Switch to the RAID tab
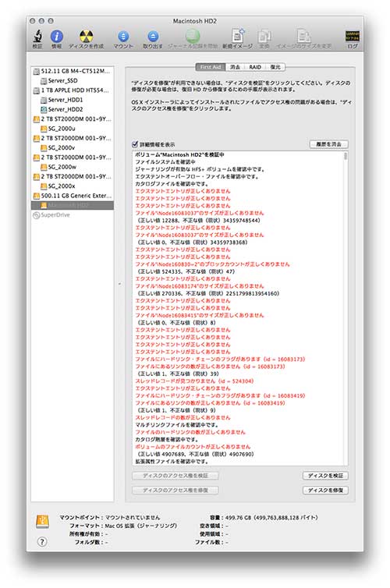 coord(255,67)
